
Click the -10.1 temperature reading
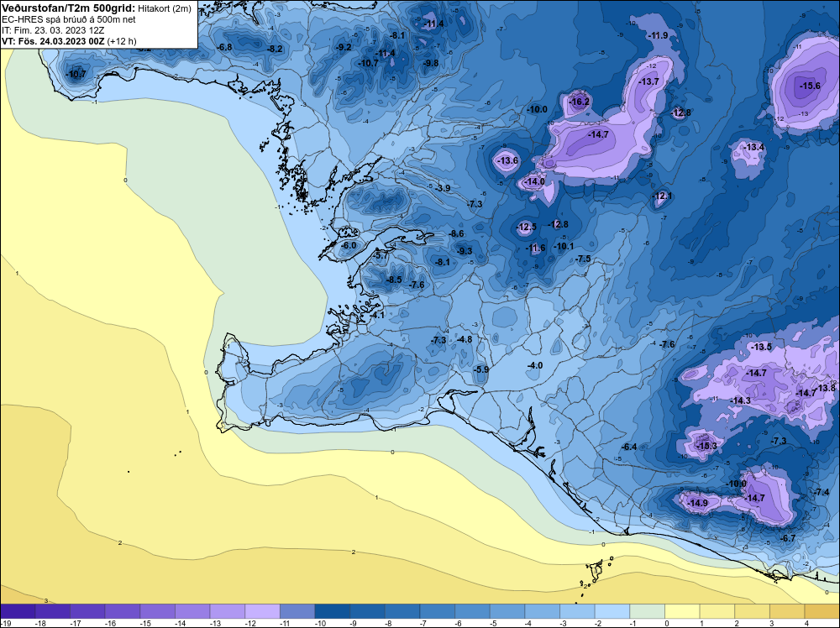564,246
